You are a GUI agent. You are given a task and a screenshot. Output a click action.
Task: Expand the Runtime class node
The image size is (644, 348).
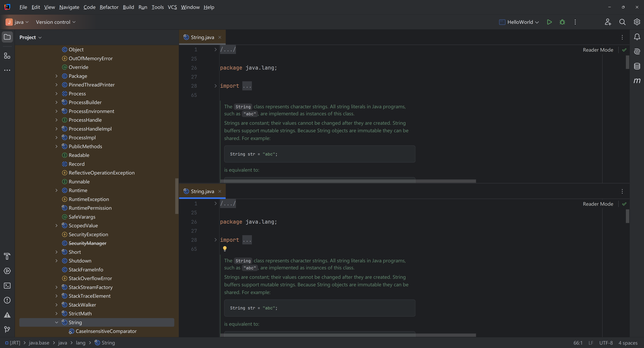(57, 190)
